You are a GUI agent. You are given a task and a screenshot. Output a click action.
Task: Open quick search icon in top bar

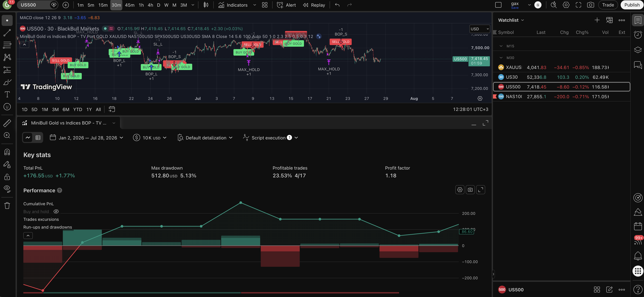coord(554,5)
